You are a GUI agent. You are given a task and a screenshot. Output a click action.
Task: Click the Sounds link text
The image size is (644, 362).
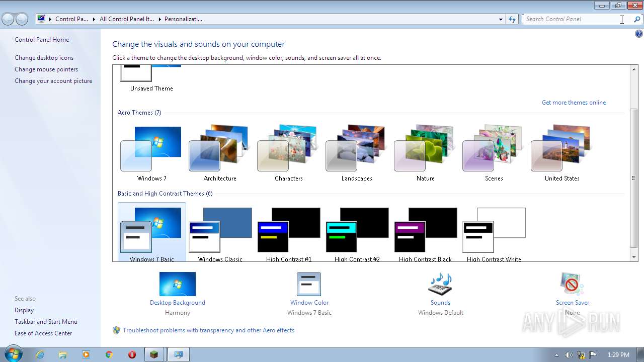440,303
